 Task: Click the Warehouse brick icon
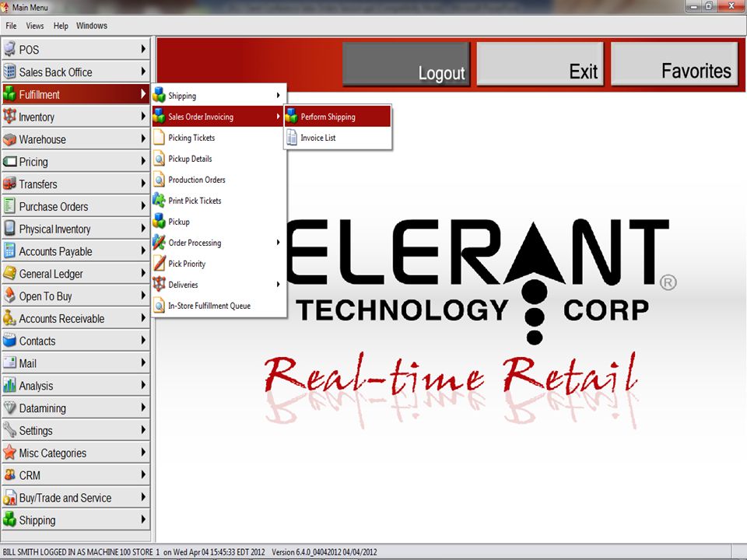click(9, 139)
